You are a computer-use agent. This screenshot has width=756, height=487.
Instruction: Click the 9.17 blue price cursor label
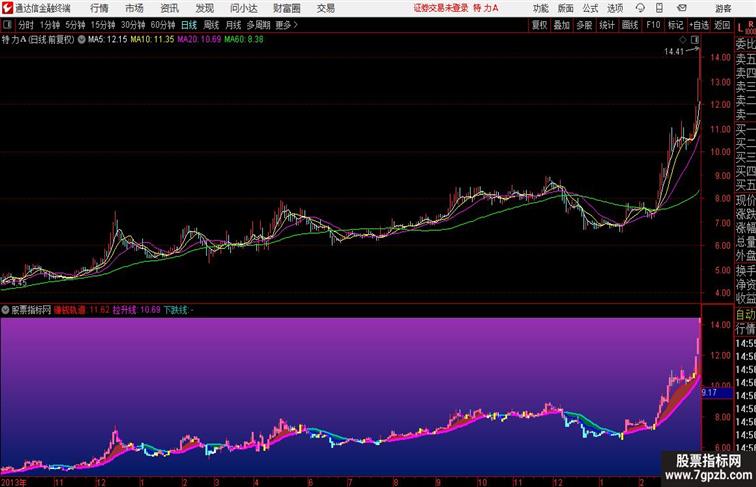point(717,392)
